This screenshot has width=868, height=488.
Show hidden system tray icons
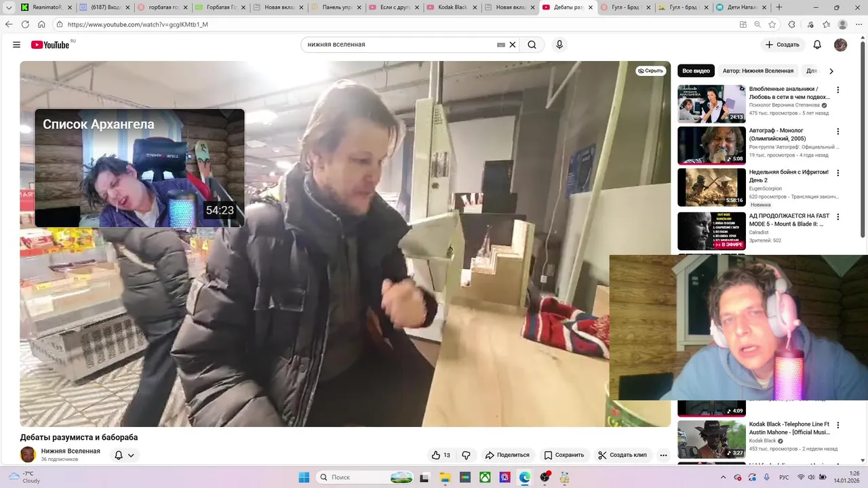722,477
